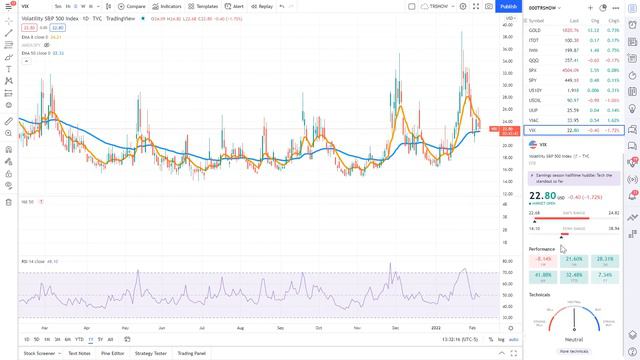Open the emoji icons drawing tool
640x360 pixels.
(9, 105)
